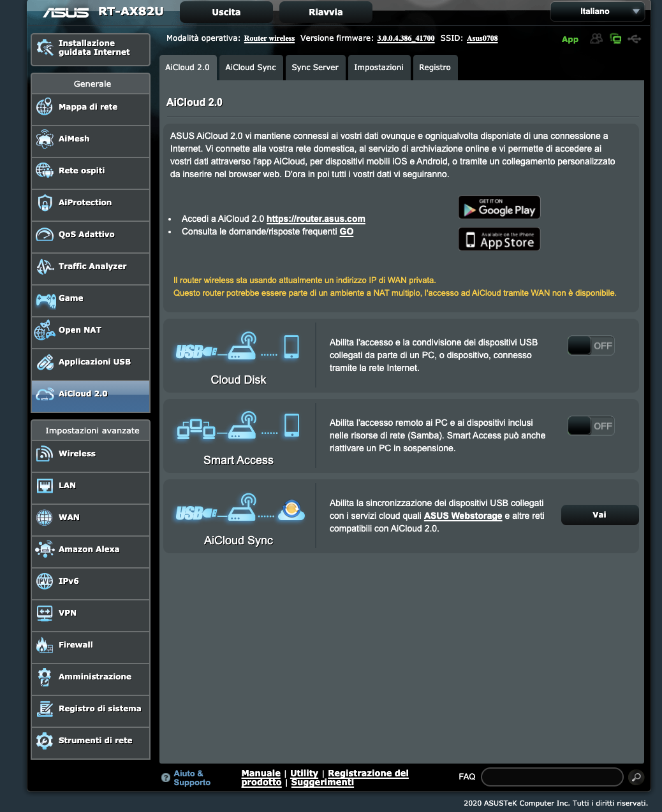Open the GO FAQ link

pos(346,231)
